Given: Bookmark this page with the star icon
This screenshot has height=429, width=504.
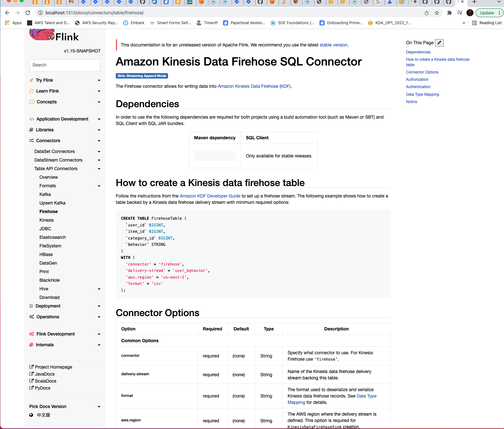Looking at the screenshot, I should pyautogui.click(x=437, y=13).
